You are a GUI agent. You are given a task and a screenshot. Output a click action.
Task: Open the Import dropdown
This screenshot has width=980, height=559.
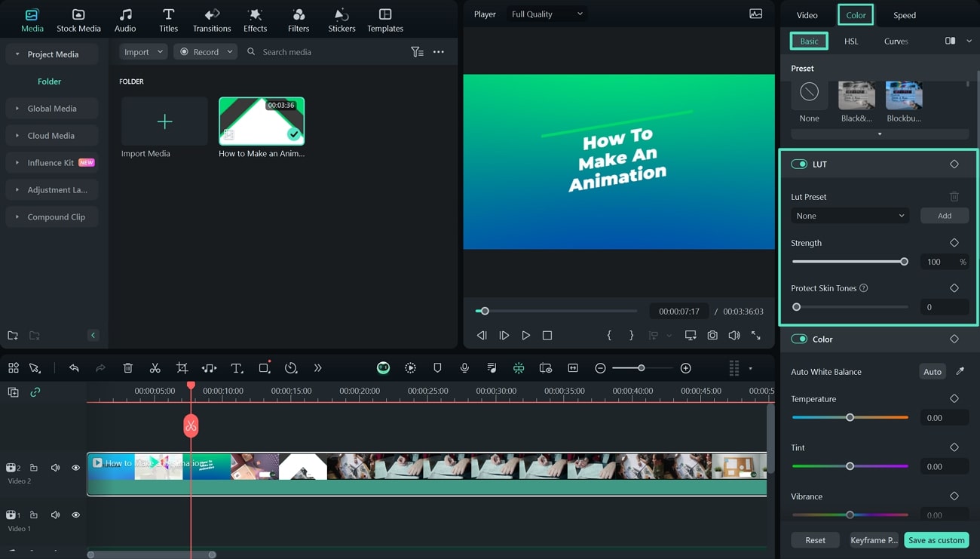(143, 52)
